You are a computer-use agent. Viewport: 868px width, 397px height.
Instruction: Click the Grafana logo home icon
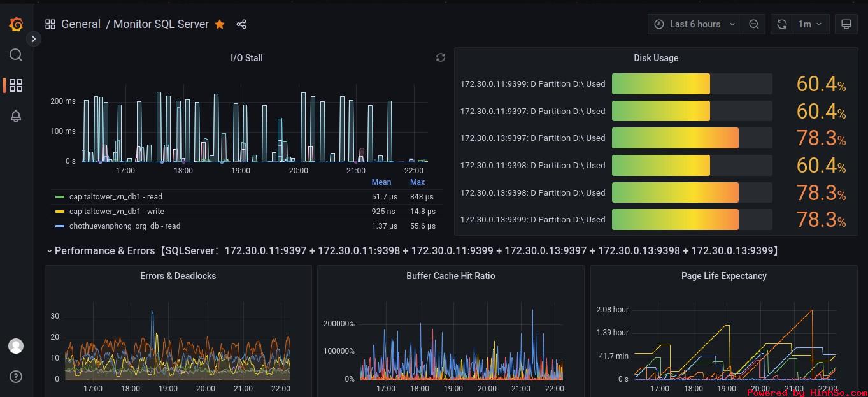pos(16,24)
